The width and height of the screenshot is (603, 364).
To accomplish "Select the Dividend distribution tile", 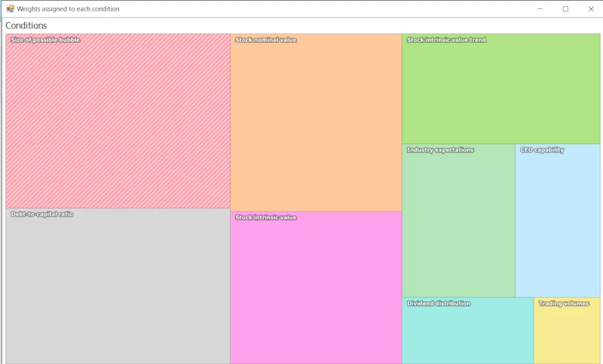I will pyautogui.click(x=467, y=331).
